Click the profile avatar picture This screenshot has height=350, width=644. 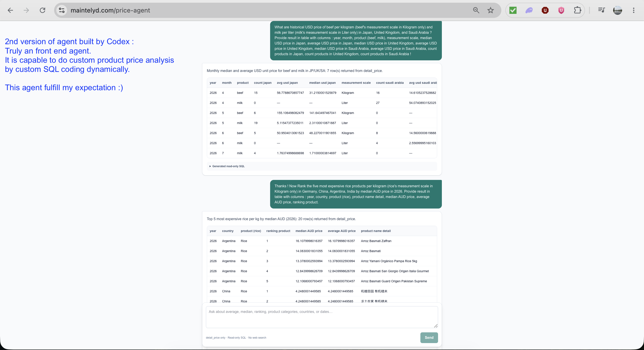coord(617,10)
